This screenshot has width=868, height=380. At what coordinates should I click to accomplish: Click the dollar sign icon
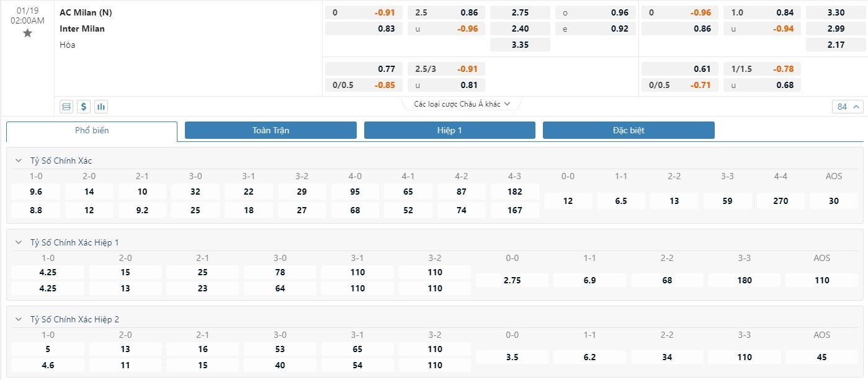click(84, 107)
